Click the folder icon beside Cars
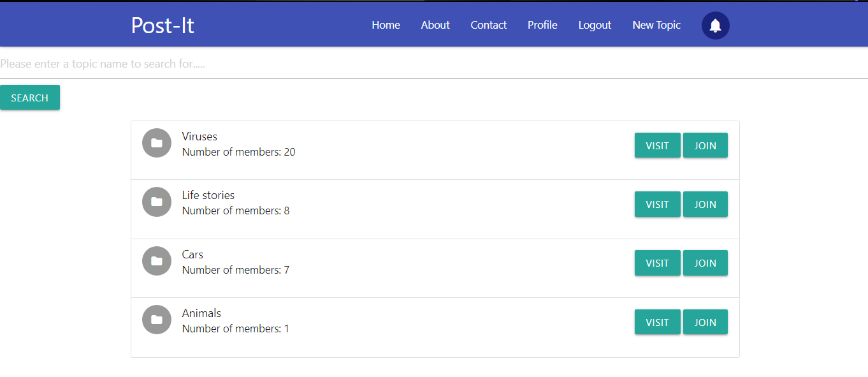 [x=157, y=261]
